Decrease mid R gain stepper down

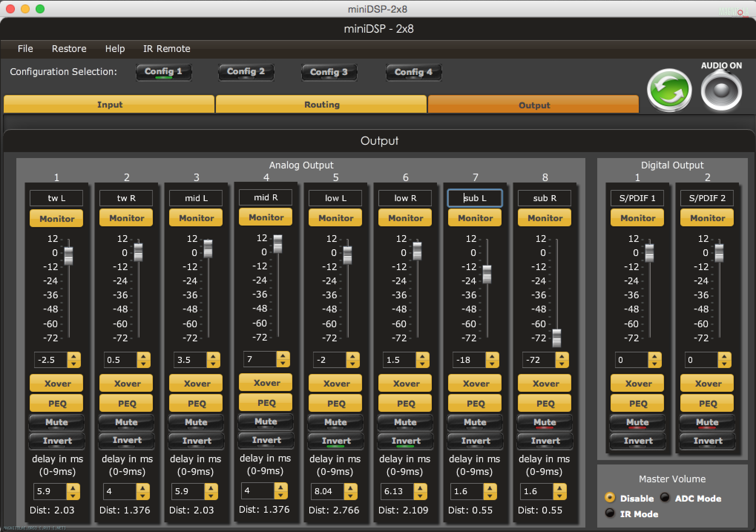[283, 363]
